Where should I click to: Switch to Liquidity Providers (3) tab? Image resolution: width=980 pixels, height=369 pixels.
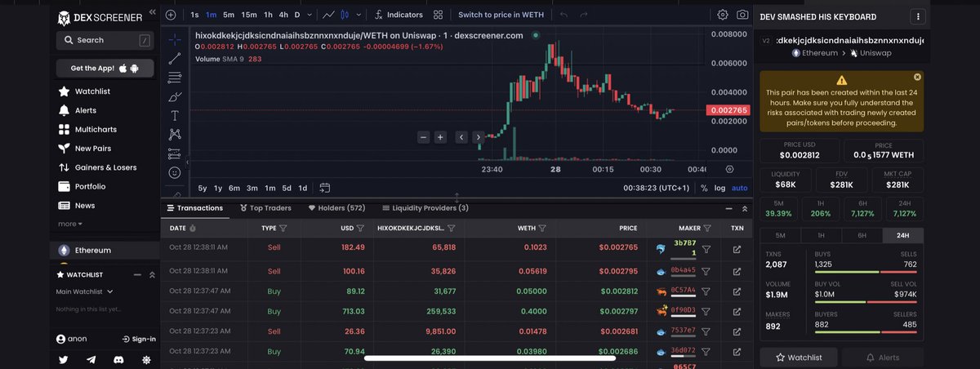[x=425, y=208]
